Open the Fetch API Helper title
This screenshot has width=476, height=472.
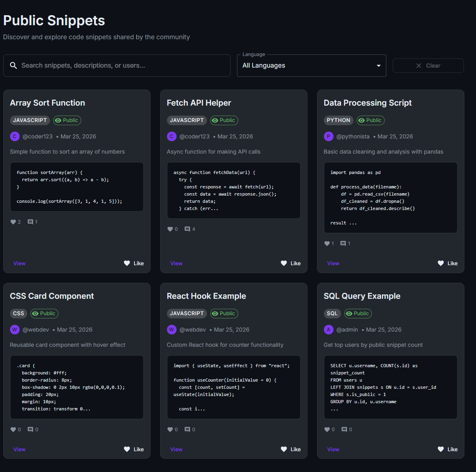click(x=199, y=103)
